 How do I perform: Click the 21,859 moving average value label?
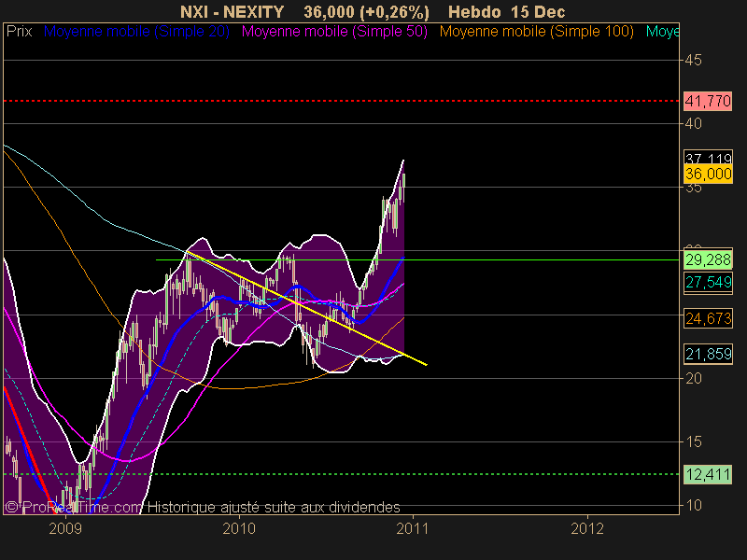pos(708,354)
